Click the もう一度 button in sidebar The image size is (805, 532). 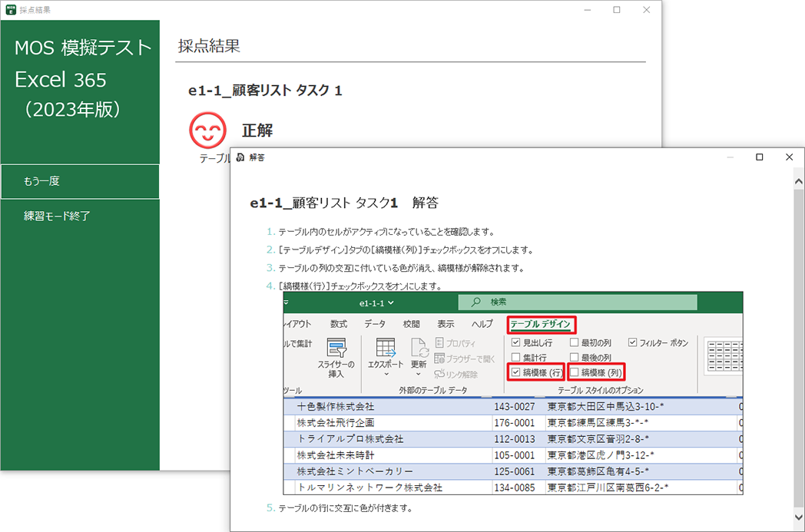(x=80, y=181)
